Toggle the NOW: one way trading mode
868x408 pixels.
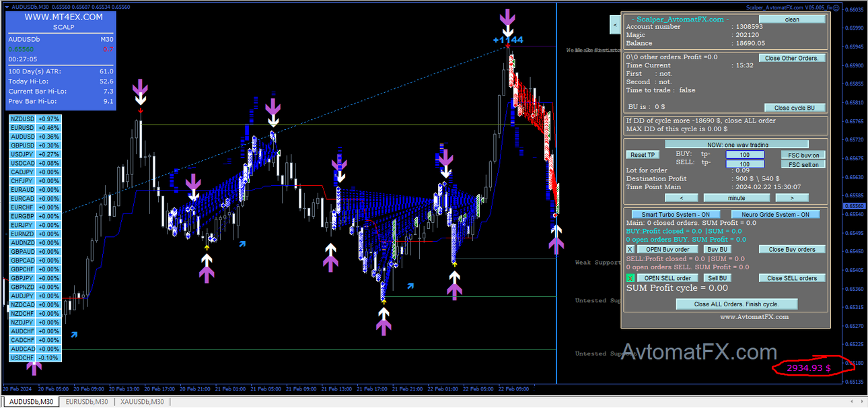[736, 144]
